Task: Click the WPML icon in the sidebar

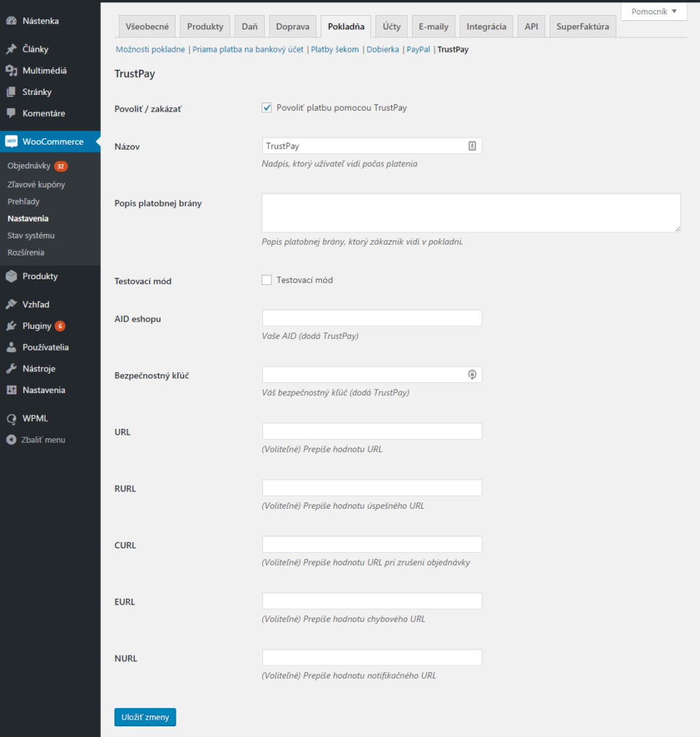Action: pyautogui.click(x=12, y=418)
